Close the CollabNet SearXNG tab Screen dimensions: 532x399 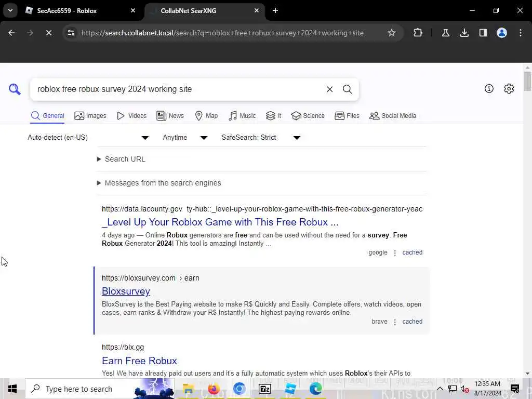coord(257,10)
